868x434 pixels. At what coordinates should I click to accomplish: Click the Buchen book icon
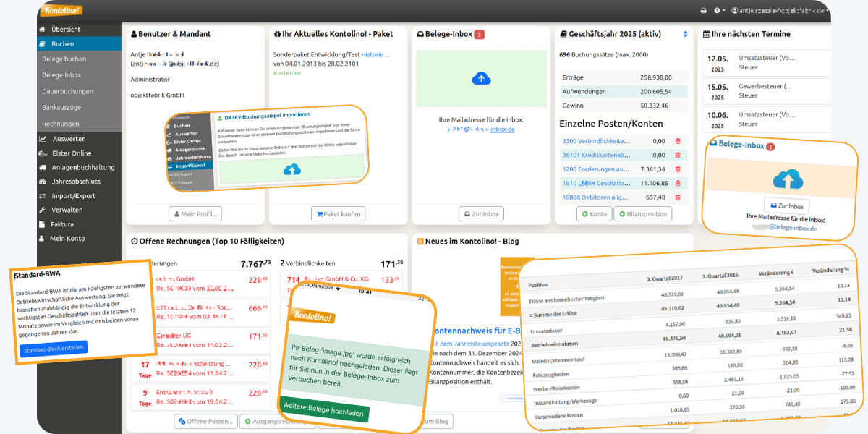(x=43, y=44)
